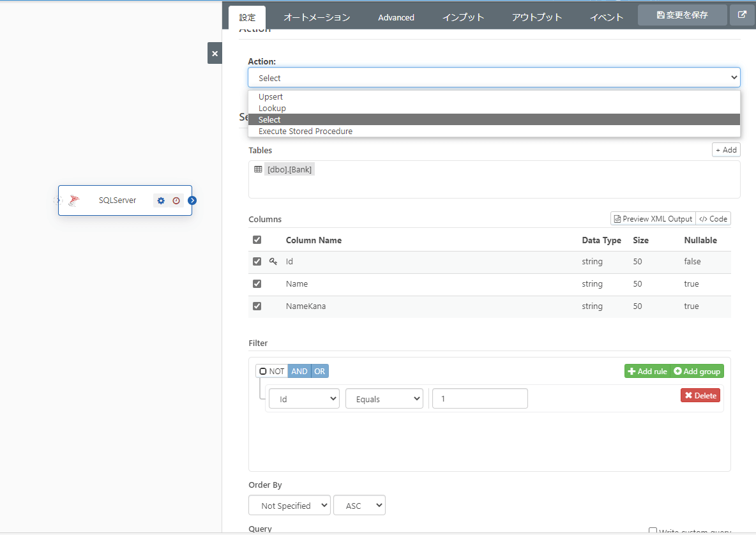Uncheck the Id column checkbox

coord(257,262)
